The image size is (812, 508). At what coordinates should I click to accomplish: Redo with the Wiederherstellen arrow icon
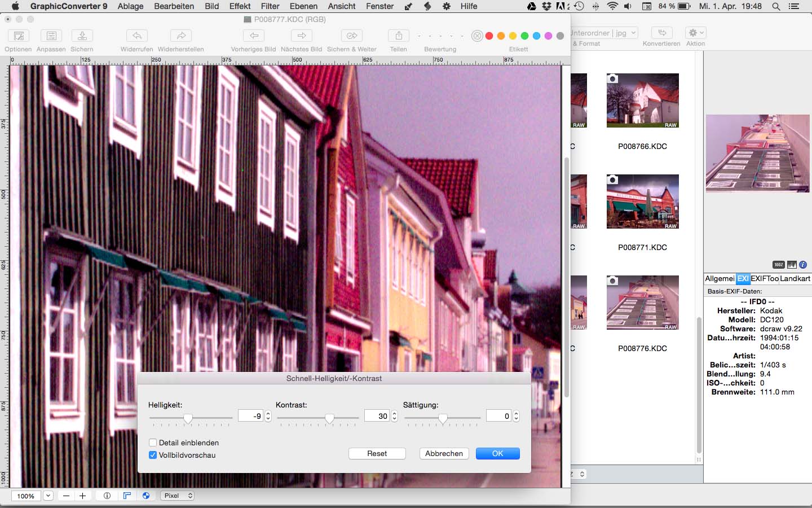[181, 36]
